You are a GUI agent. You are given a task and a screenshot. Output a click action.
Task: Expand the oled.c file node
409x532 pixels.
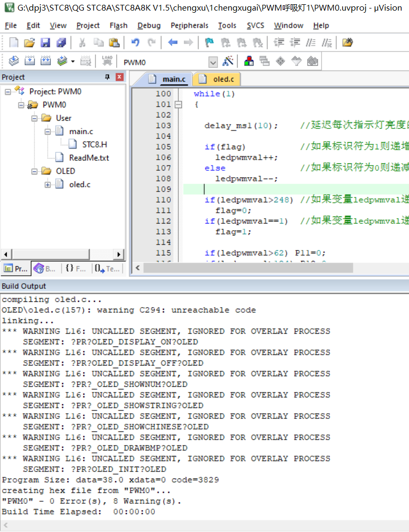pyautogui.click(x=48, y=185)
